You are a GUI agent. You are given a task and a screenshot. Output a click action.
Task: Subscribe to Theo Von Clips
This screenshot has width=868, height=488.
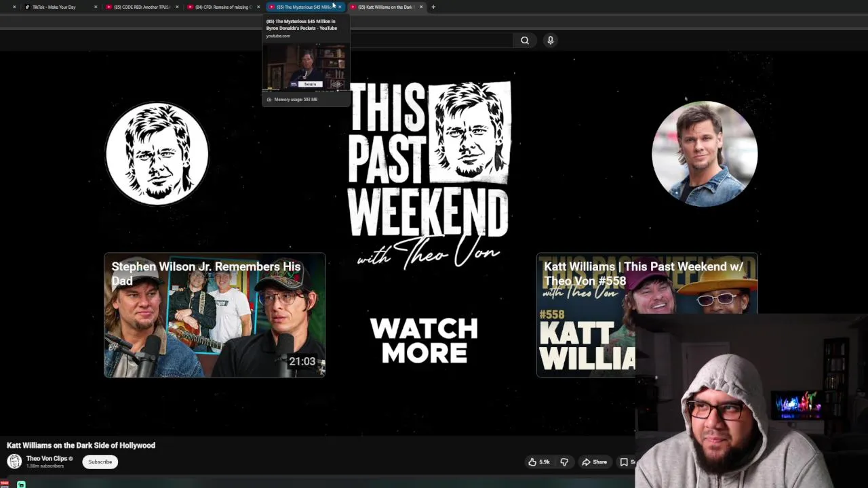100,462
